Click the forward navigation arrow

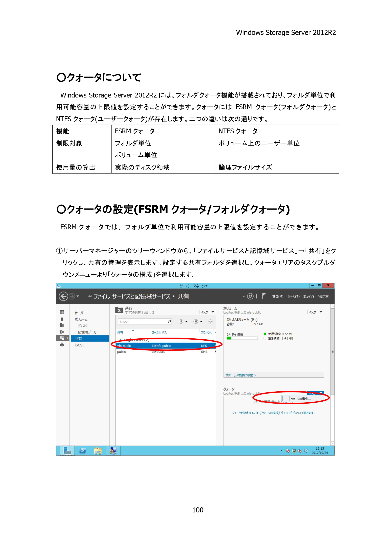[x=72, y=296]
